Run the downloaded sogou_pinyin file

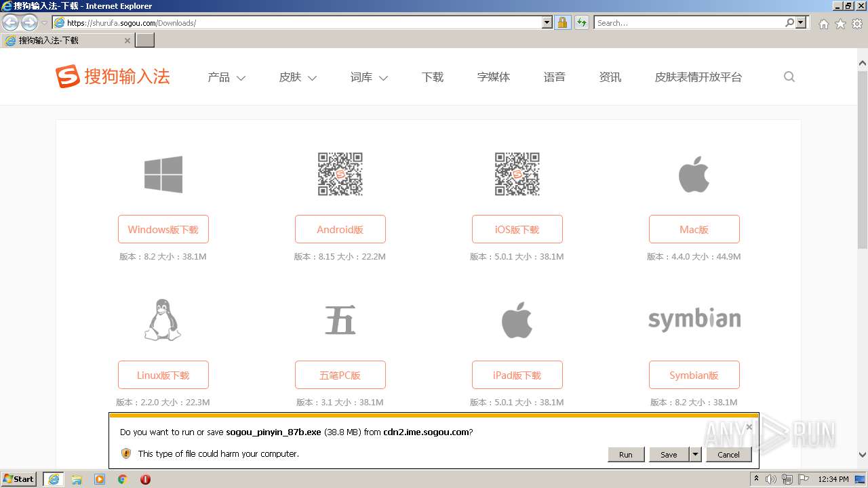click(x=626, y=455)
